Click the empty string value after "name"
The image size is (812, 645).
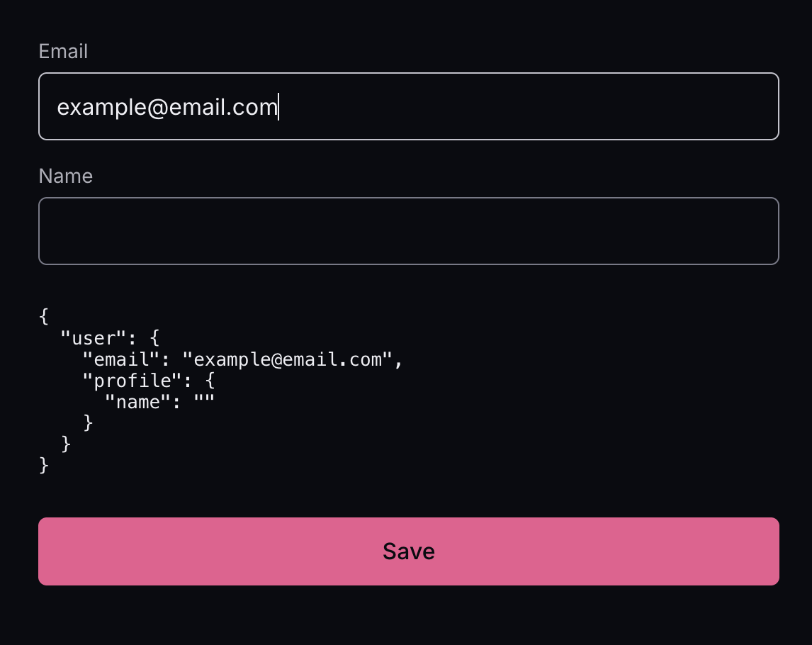click(x=203, y=402)
